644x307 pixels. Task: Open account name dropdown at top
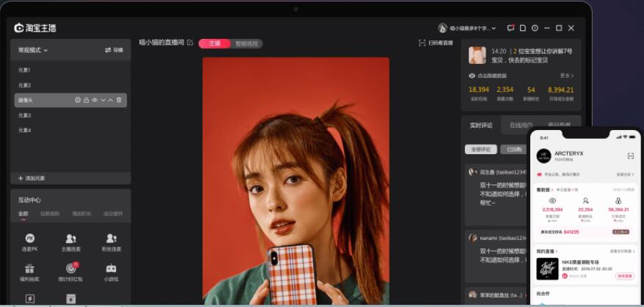(473, 29)
